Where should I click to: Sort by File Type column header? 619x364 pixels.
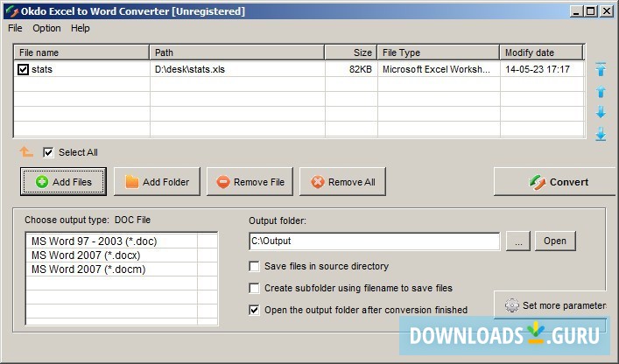(438, 52)
